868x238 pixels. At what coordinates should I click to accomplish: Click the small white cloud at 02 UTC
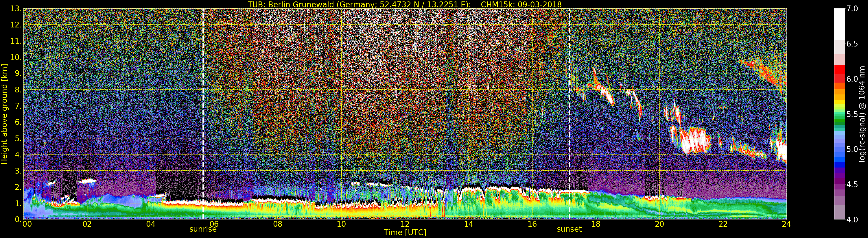87,181
